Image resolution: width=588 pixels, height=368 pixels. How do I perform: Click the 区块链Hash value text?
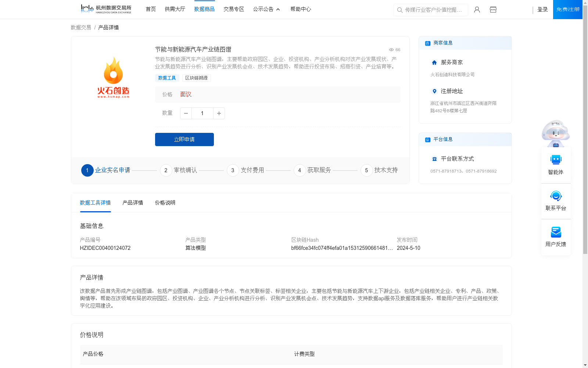pyautogui.click(x=342, y=248)
